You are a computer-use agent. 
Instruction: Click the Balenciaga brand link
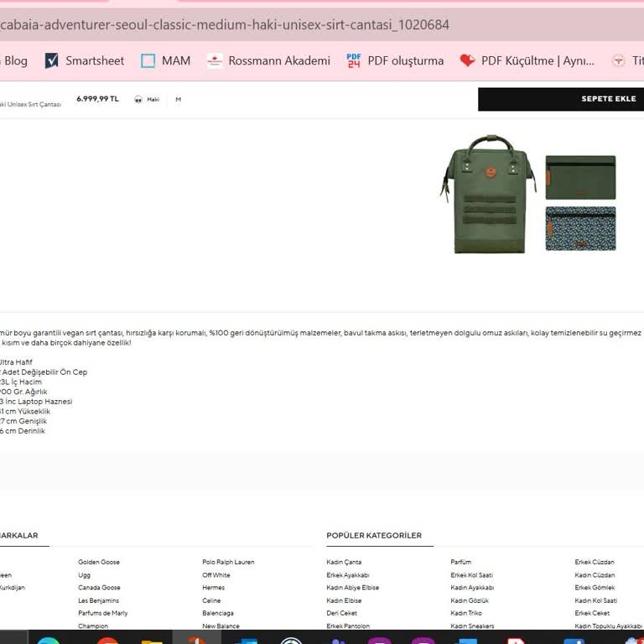tap(218, 613)
